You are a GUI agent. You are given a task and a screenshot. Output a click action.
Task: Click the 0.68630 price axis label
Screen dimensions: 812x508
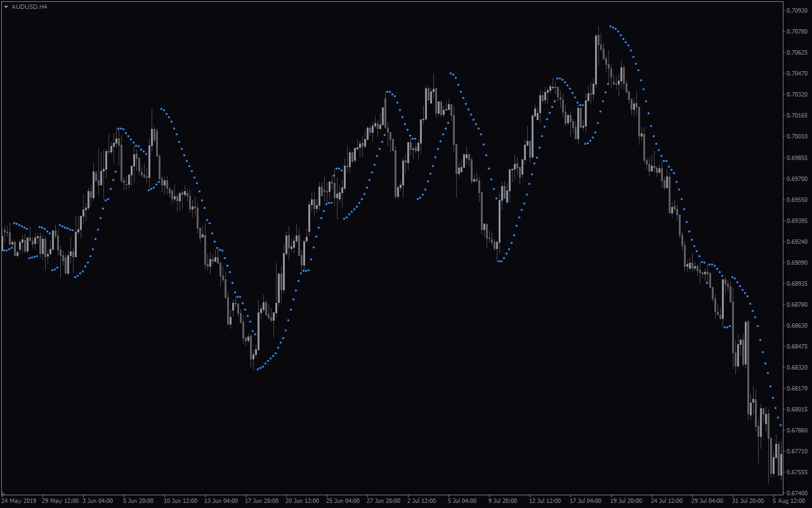[797, 325]
